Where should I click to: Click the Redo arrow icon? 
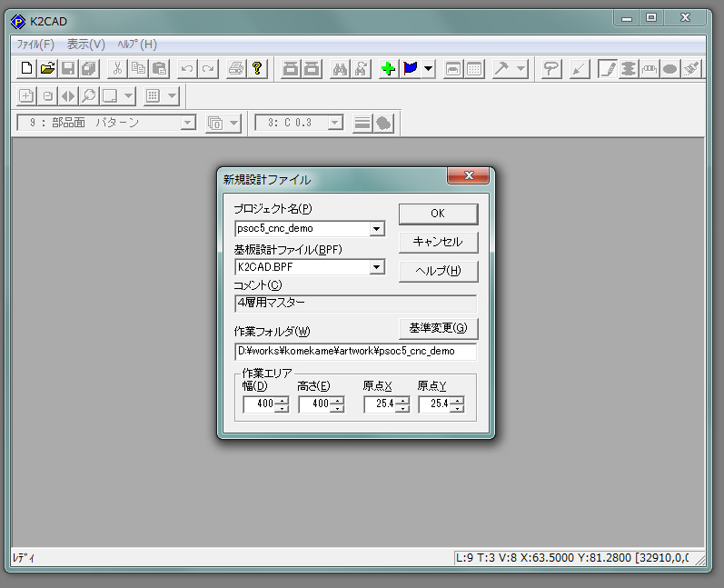[208, 69]
